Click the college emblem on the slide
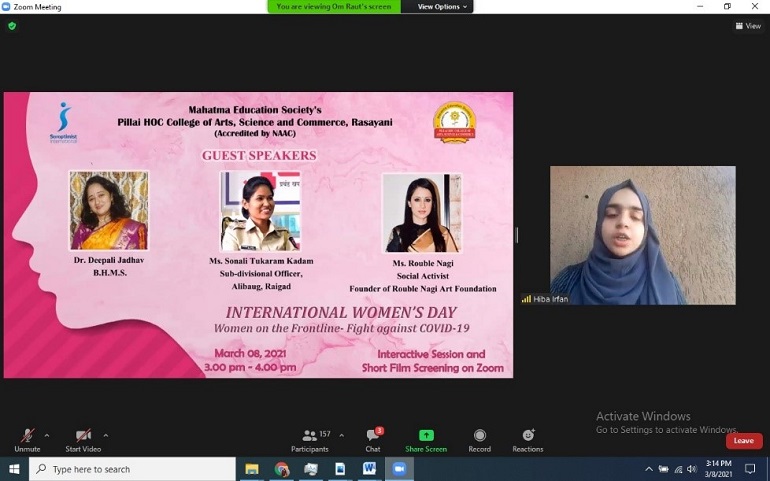770x481 pixels. (455, 122)
